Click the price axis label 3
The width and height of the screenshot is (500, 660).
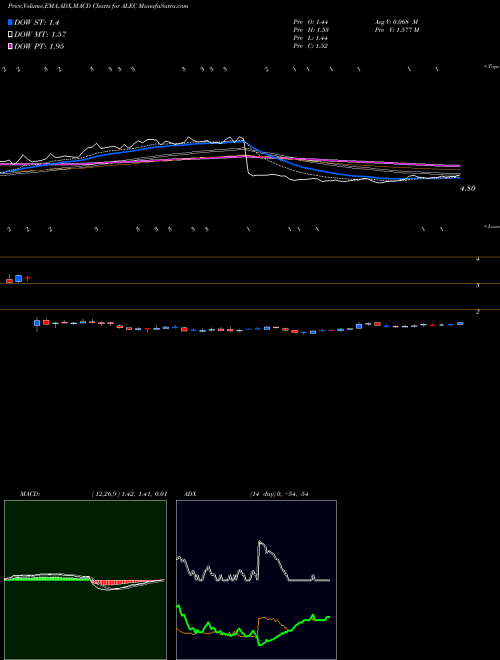point(478,285)
